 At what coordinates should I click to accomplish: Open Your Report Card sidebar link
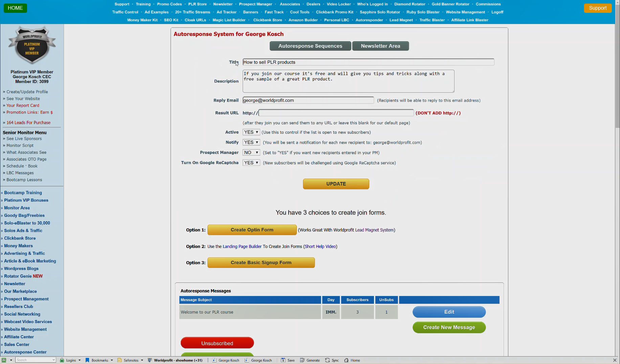tap(23, 106)
